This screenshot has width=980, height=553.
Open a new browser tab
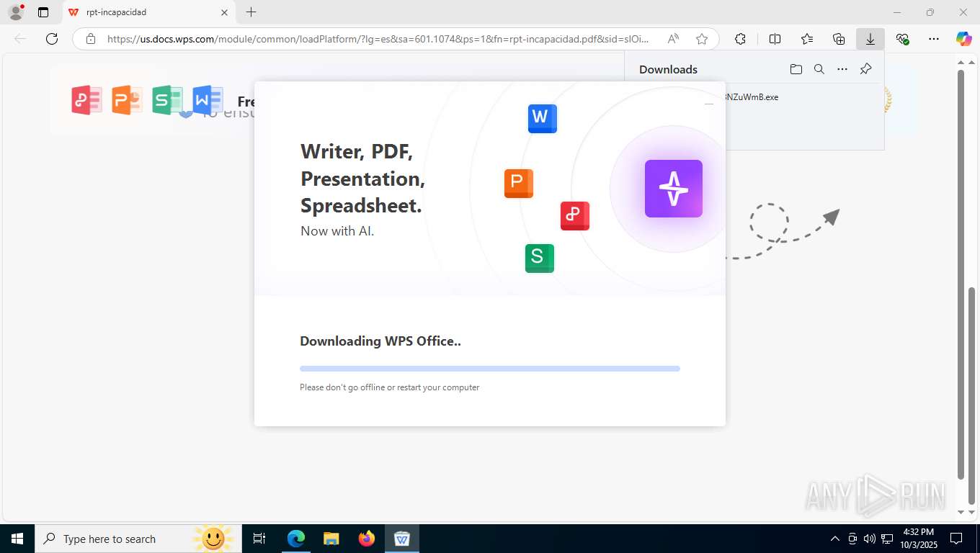[251, 12]
